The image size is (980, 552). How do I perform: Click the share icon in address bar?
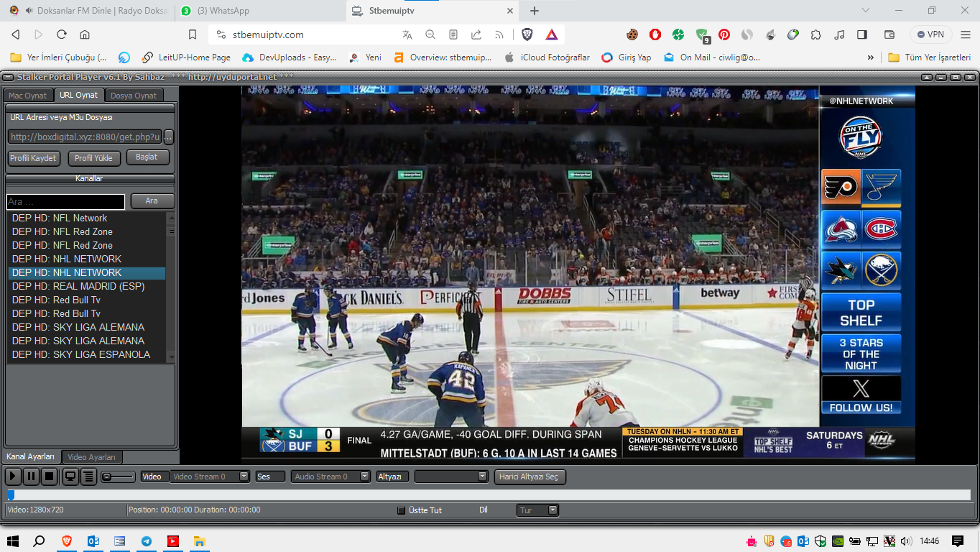click(x=476, y=34)
